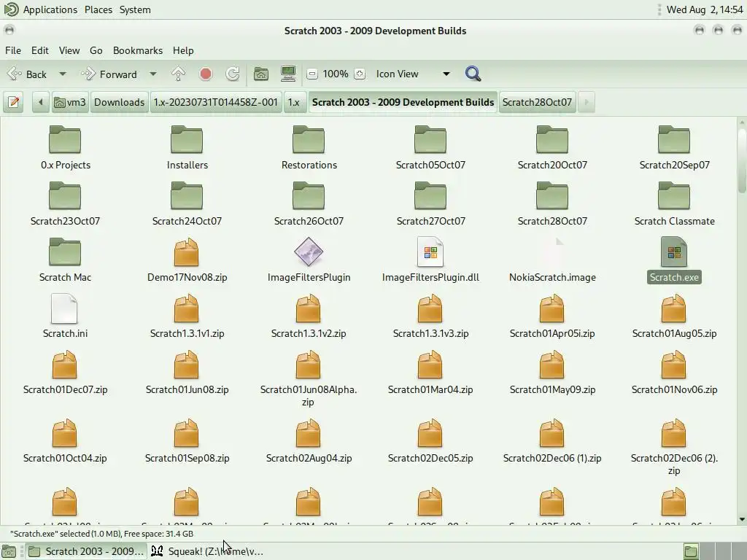Open the Bookmarks menu
747x560 pixels.
coord(138,50)
